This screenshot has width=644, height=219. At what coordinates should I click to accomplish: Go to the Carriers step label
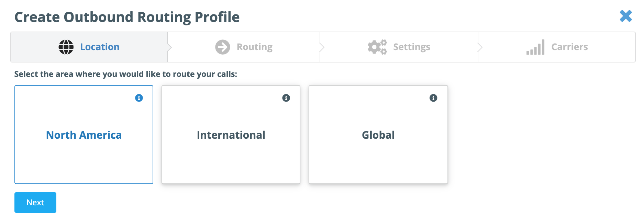[x=570, y=47]
